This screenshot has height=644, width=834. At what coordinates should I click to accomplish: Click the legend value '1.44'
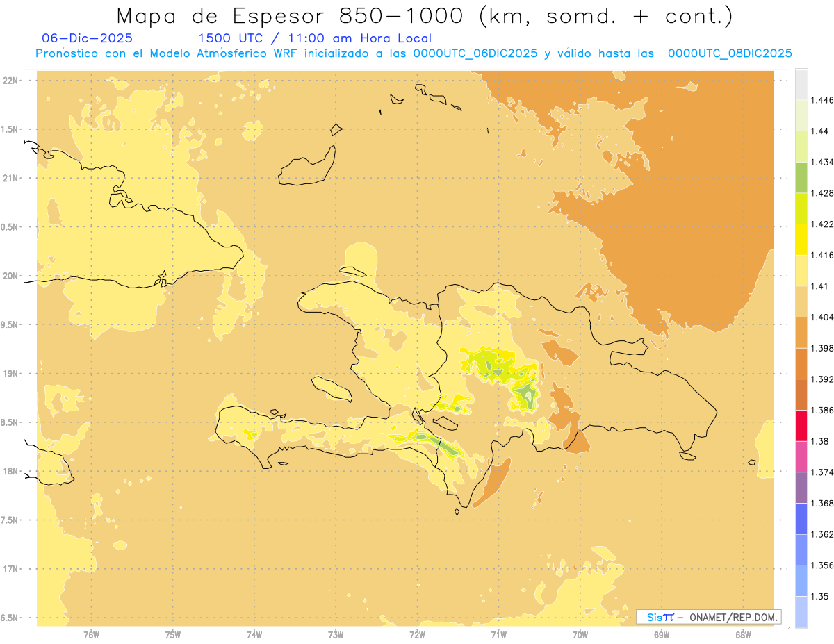tap(821, 131)
